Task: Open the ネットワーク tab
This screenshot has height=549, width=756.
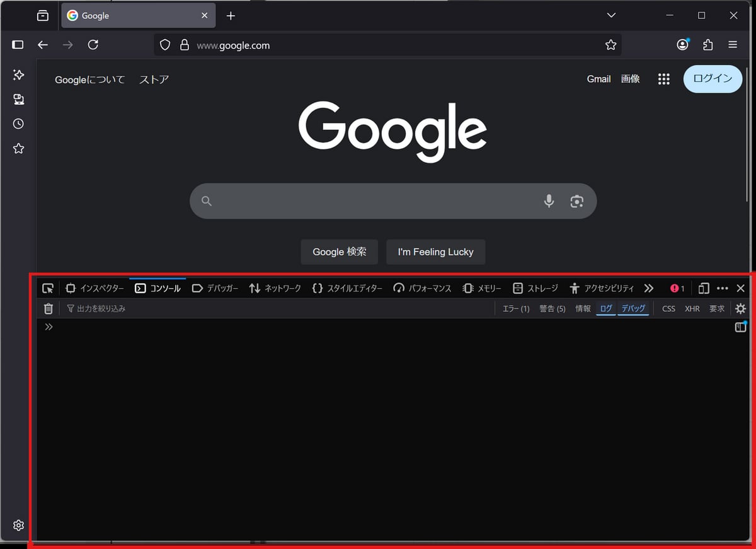Action: pyautogui.click(x=275, y=288)
